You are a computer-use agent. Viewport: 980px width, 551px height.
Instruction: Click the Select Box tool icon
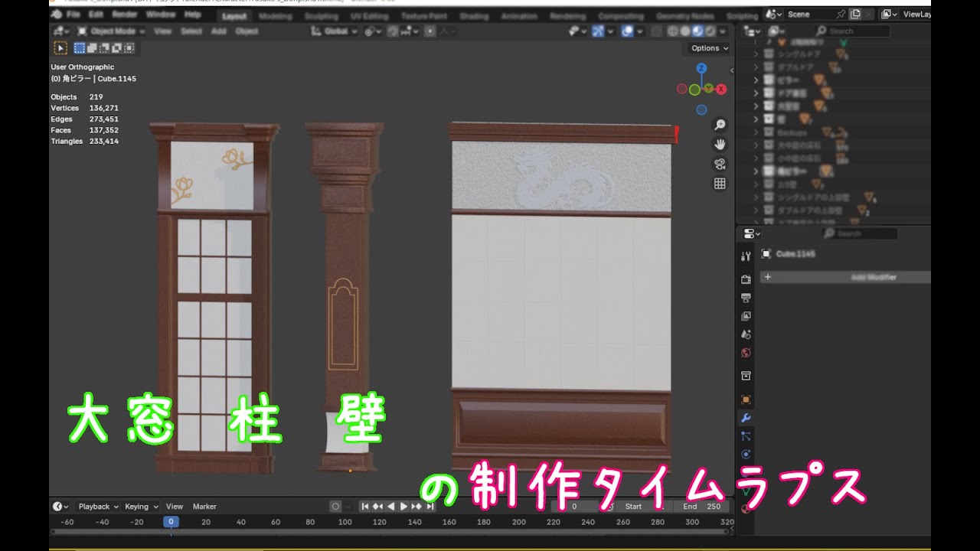[60, 48]
